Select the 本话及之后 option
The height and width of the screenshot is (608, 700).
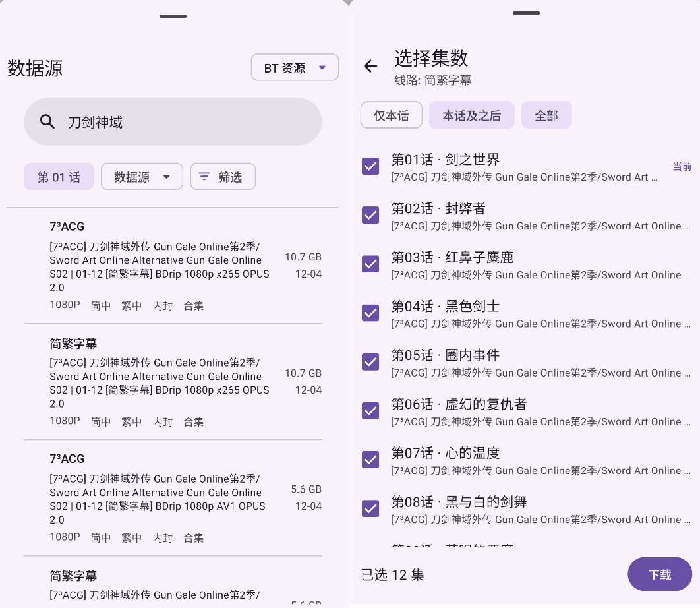472,115
